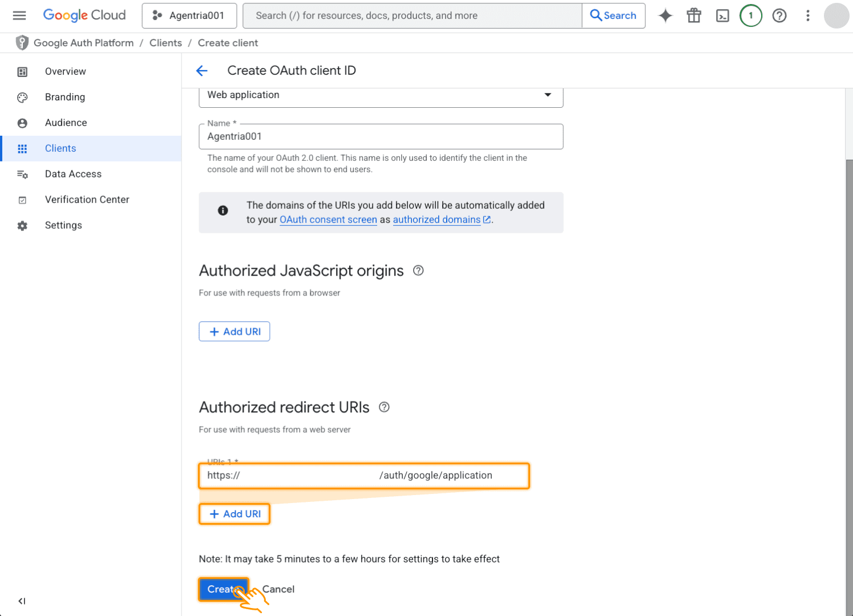Click the Create button
Screen dimensions: 853x616
click(224, 589)
